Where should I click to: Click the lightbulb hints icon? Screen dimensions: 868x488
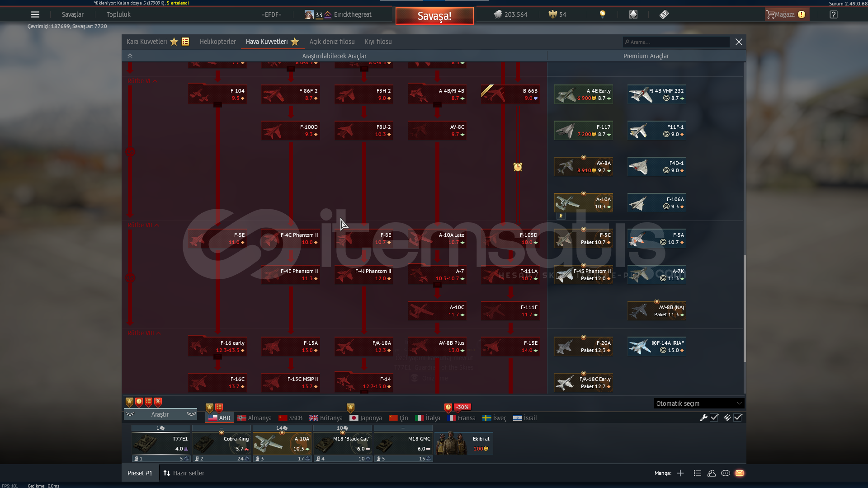(x=602, y=14)
